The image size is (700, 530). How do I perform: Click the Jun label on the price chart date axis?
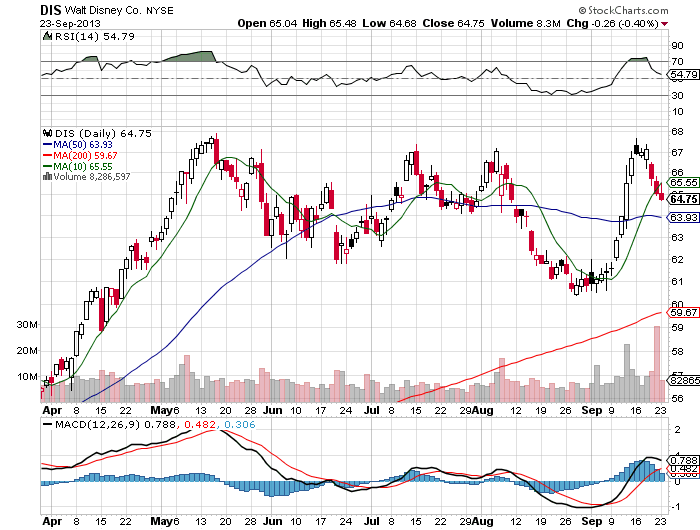(x=272, y=410)
